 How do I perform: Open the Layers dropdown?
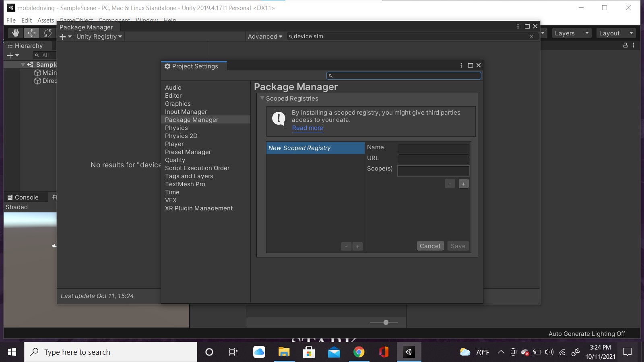[x=571, y=33]
